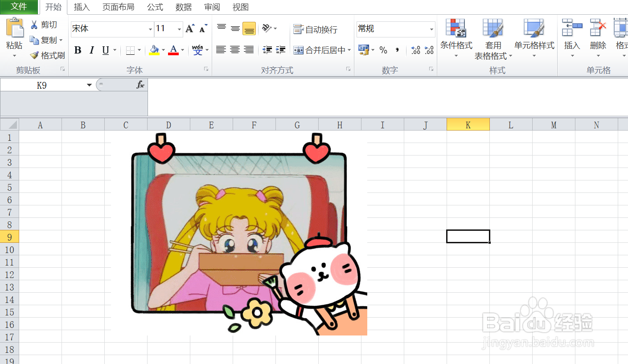Switch to the Data (数据) tab
This screenshot has width=628, height=364.
pos(184,7)
